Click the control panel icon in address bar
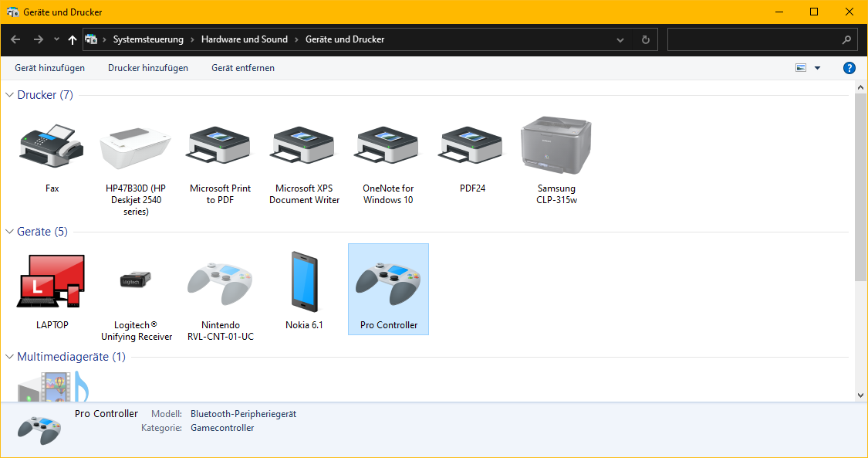 pyautogui.click(x=91, y=39)
